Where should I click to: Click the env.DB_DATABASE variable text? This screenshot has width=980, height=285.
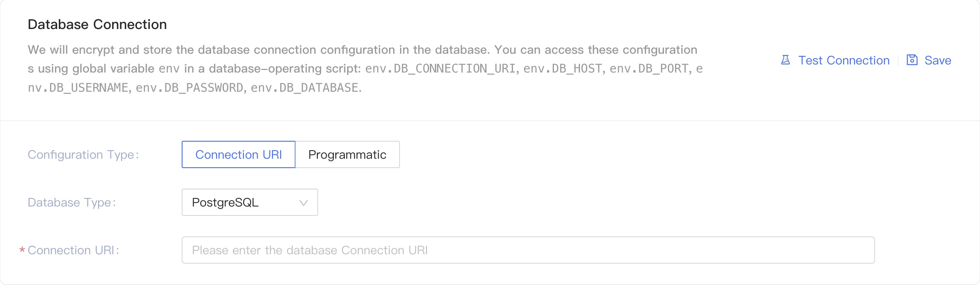click(x=304, y=87)
